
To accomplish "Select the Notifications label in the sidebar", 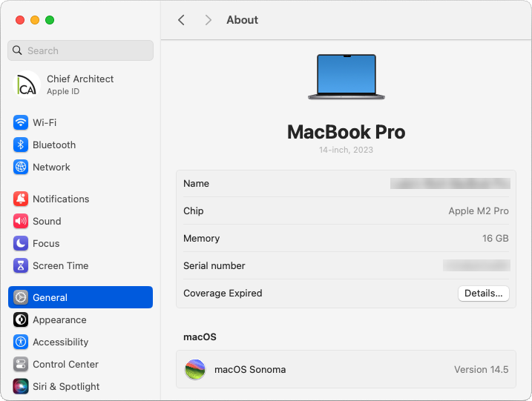I will (61, 199).
